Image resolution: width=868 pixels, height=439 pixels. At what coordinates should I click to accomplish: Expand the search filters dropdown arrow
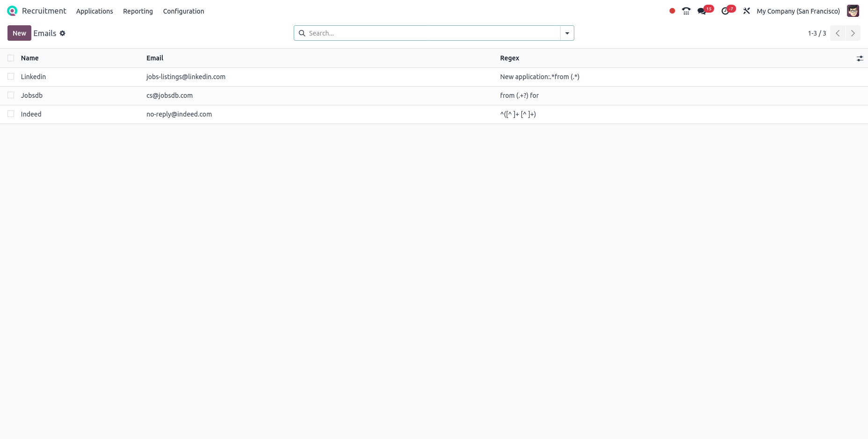[567, 33]
